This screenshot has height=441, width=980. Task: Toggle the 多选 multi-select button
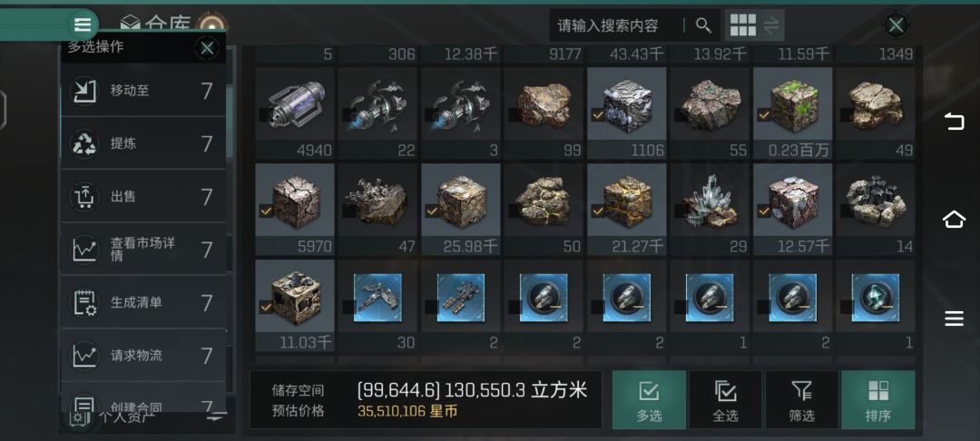pyautogui.click(x=649, y=400)
